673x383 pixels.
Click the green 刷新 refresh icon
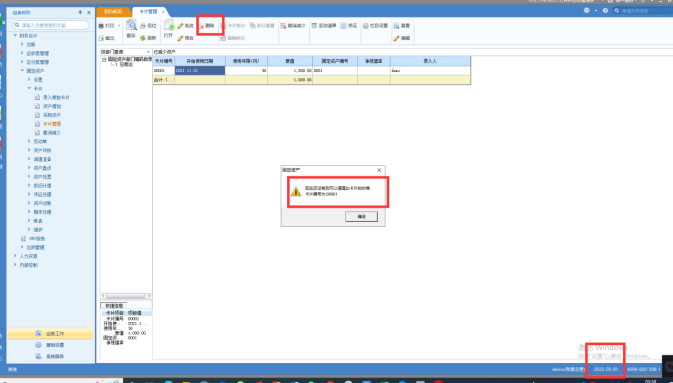[x=143, y=38]
